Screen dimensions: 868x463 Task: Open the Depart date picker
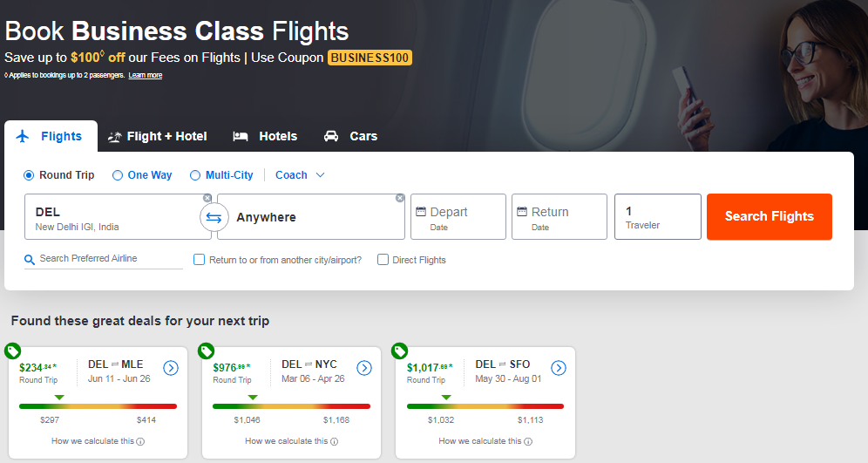tap(458, 216)
